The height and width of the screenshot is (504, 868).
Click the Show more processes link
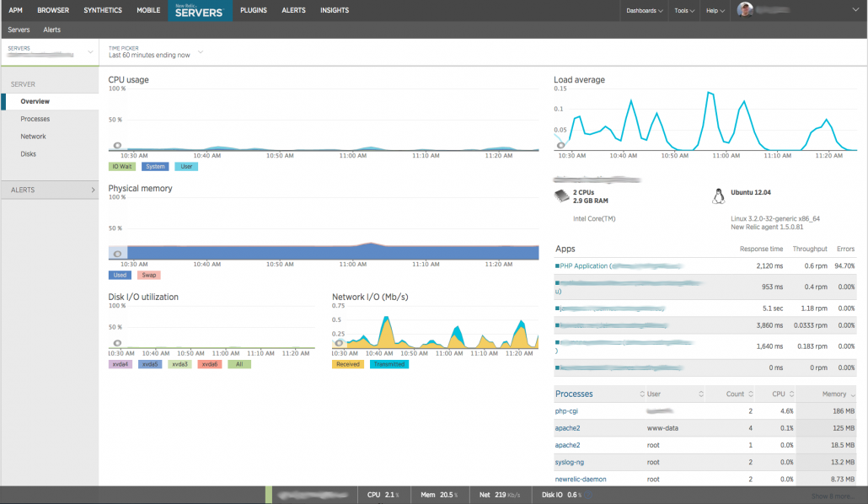point(833,496)
